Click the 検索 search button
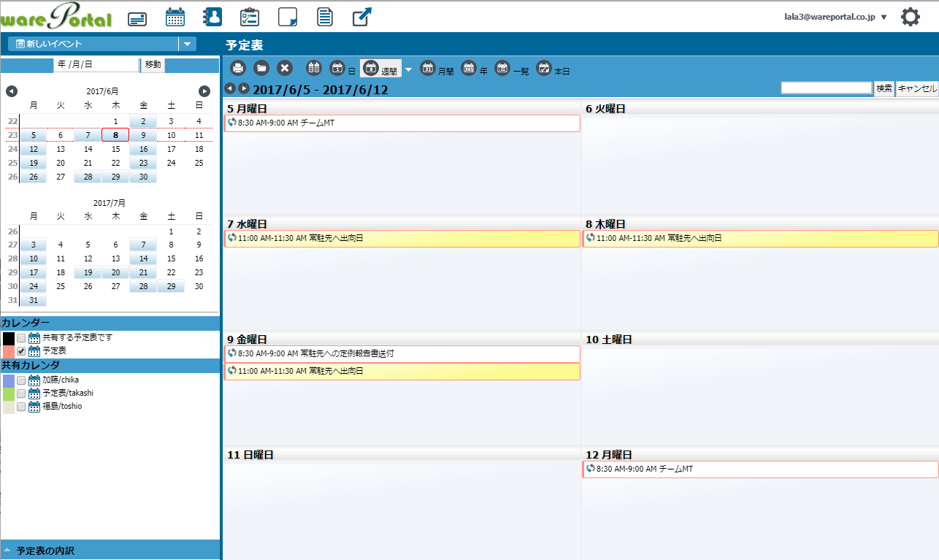 pos(884,88)
